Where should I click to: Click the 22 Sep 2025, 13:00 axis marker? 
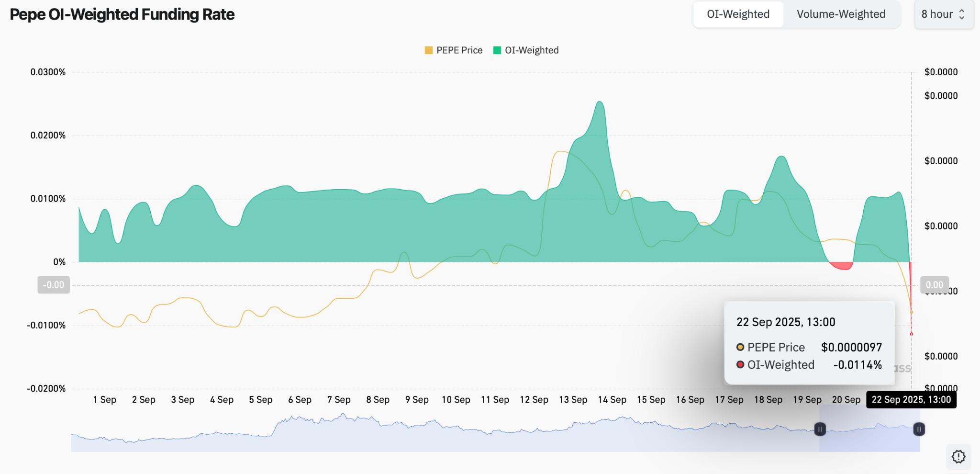(x=911, y=400)
